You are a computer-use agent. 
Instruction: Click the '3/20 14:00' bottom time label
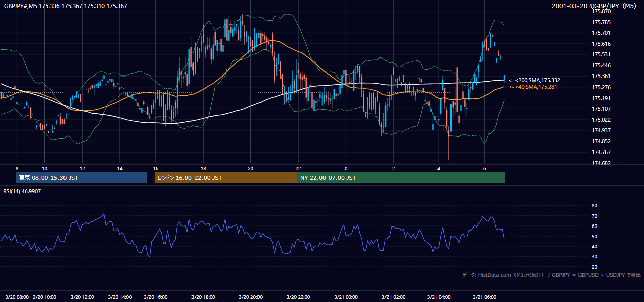119,297
